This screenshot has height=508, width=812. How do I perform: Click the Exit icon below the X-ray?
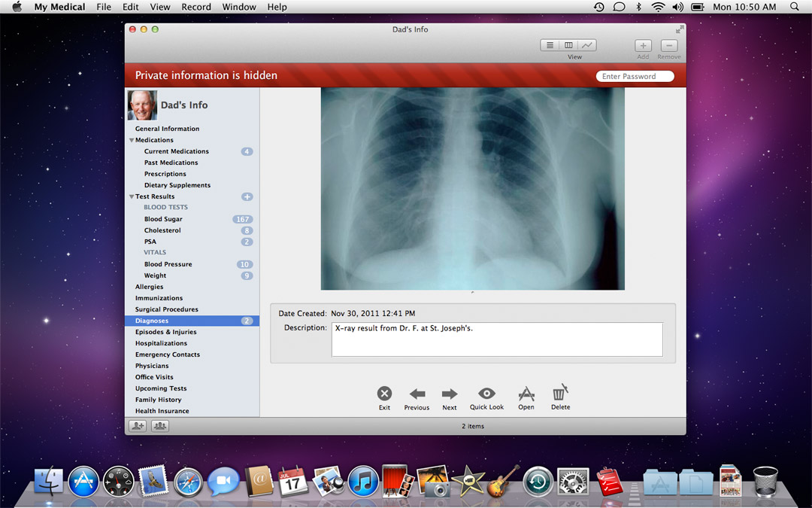[x=384, y=394]
